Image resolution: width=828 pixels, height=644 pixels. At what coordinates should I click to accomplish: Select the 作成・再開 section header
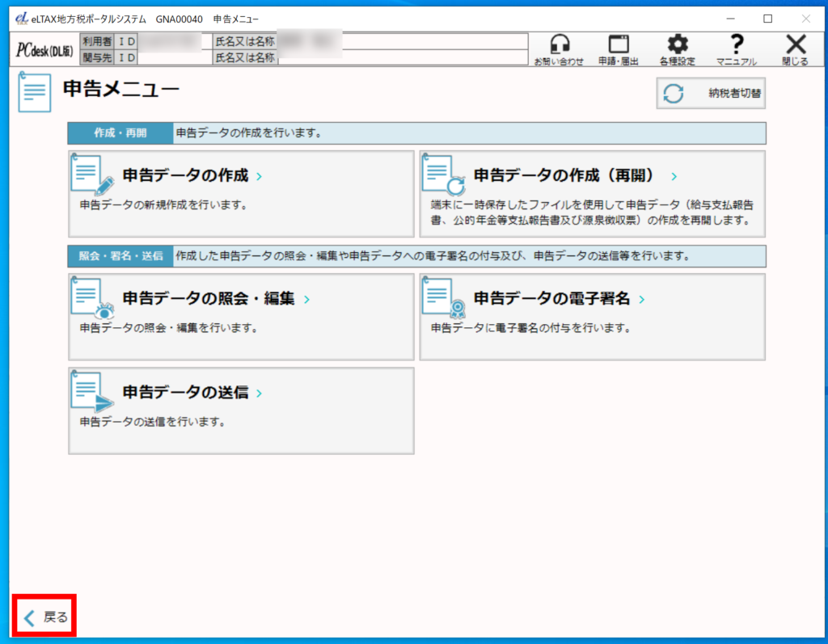[120, 133]
